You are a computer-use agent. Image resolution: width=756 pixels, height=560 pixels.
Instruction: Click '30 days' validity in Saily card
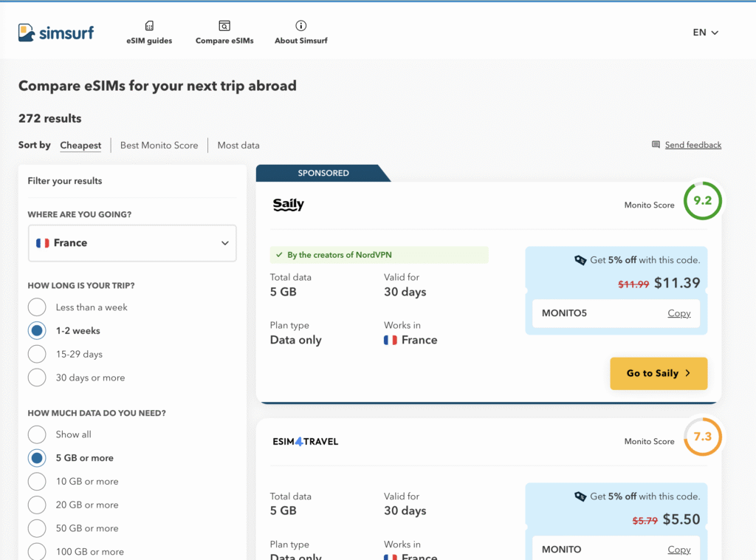coord(405,292)
